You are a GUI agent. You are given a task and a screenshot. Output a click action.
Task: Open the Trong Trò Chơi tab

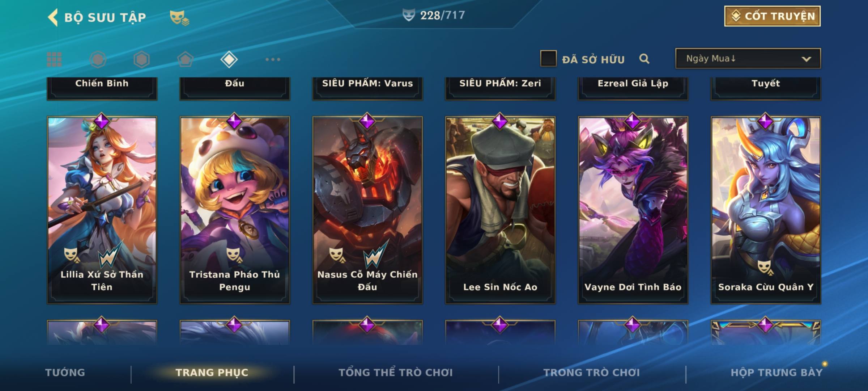coord(592,373)
